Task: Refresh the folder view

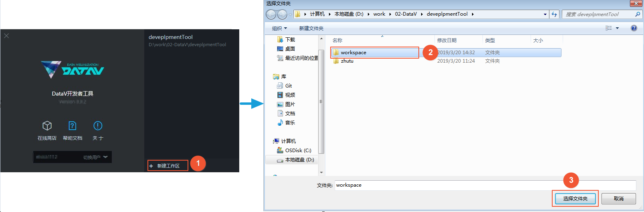Action: click(x=554, y=14)
